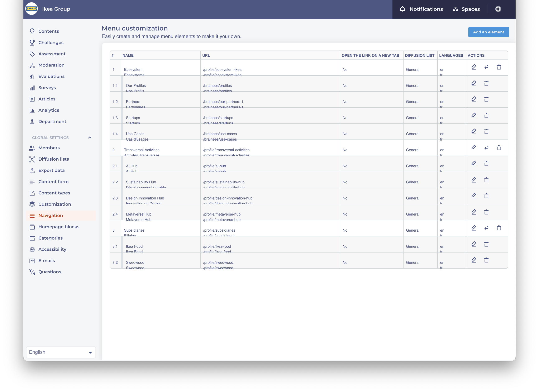The width and height of the screenshot is (539, 392).
Task: Open the Notifications bell
Action: (402, 9)
